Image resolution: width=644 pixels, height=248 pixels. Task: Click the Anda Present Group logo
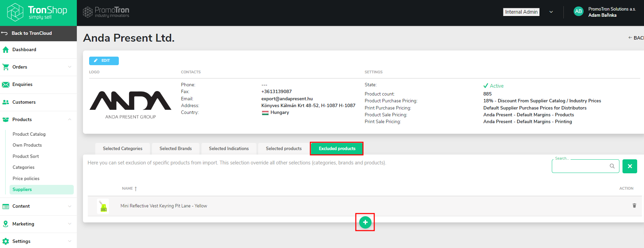130,105
